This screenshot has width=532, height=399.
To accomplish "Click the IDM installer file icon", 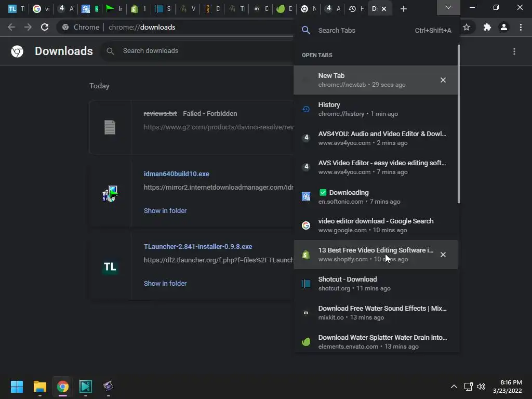I will pos(110,194).
